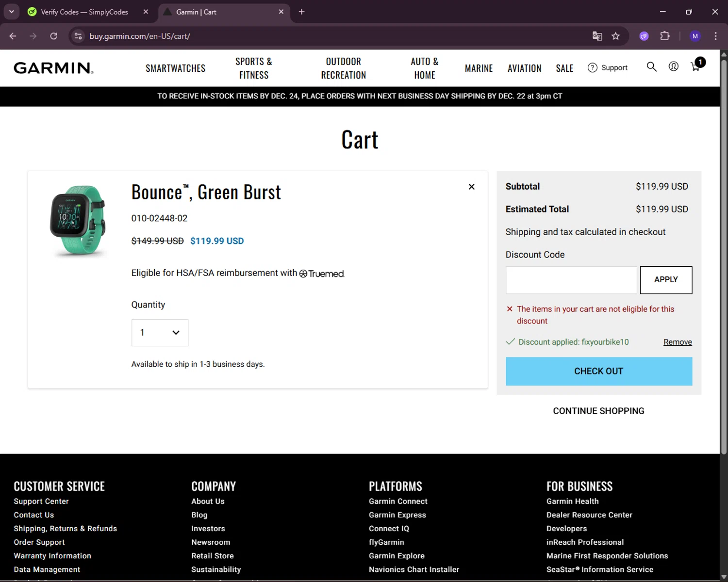Reload the Garmin cart page

pos(54,36)
